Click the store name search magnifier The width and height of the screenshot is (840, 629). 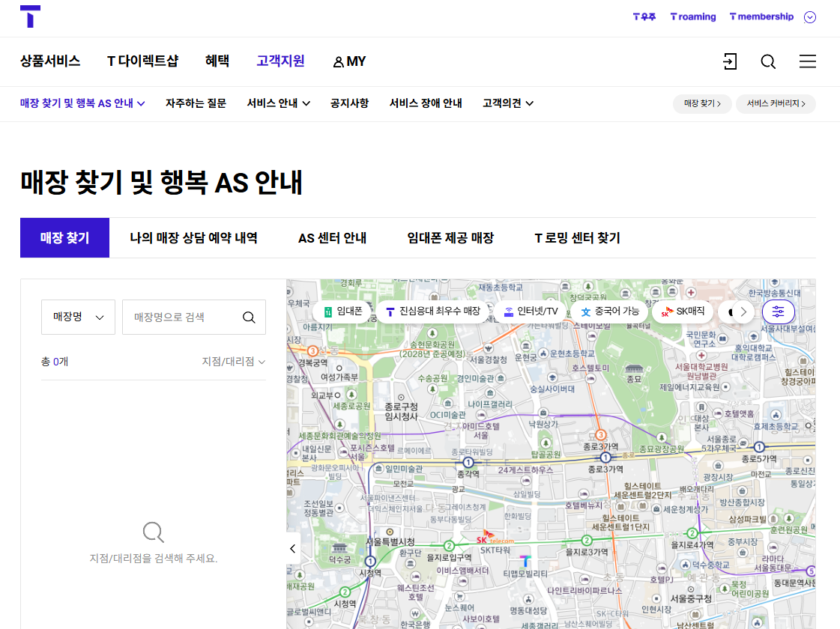point(249,317)
